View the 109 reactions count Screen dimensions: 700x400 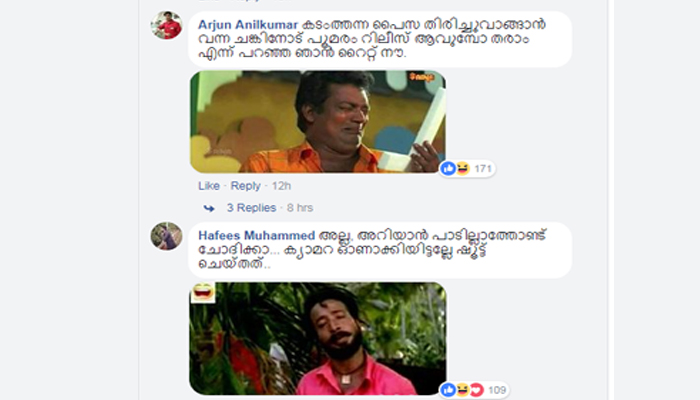(496, 390)
